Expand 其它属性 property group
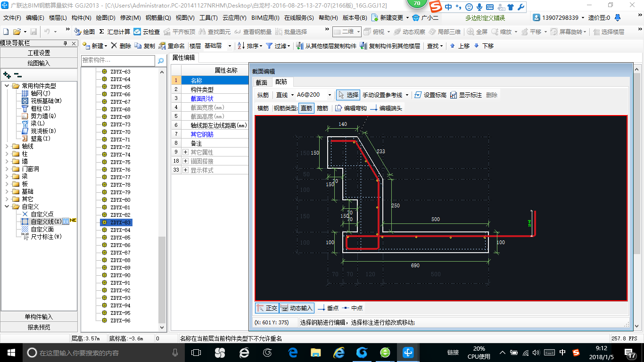 (x=186, y=152)
